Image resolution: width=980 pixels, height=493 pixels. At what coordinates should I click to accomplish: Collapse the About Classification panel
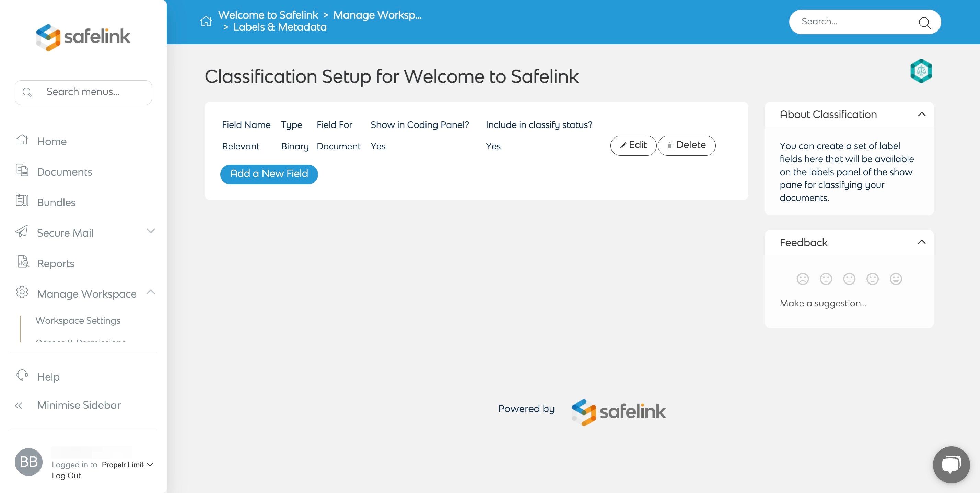point(921,115)
